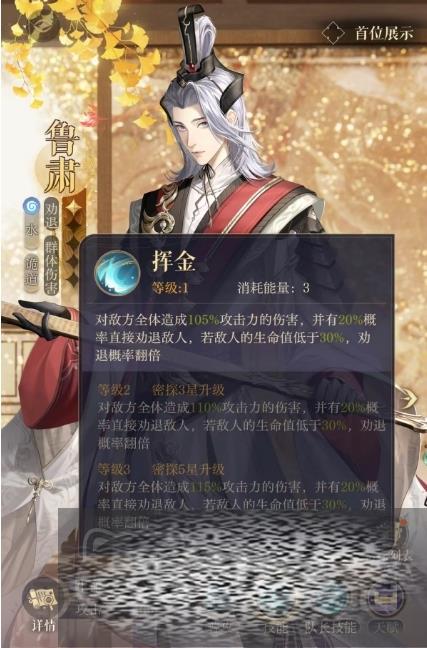View the 等级2 密探3星升级 entry

(x=161, y=390)
